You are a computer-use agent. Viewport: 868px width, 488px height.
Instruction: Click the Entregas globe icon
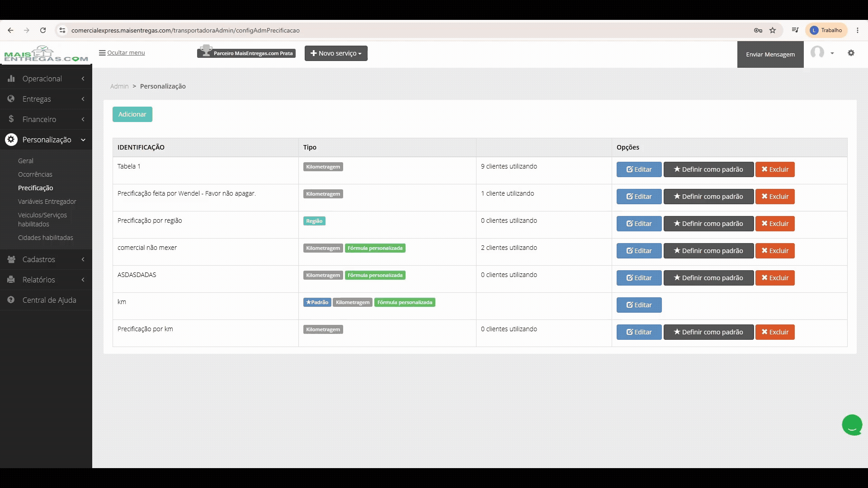pos(11,99)
